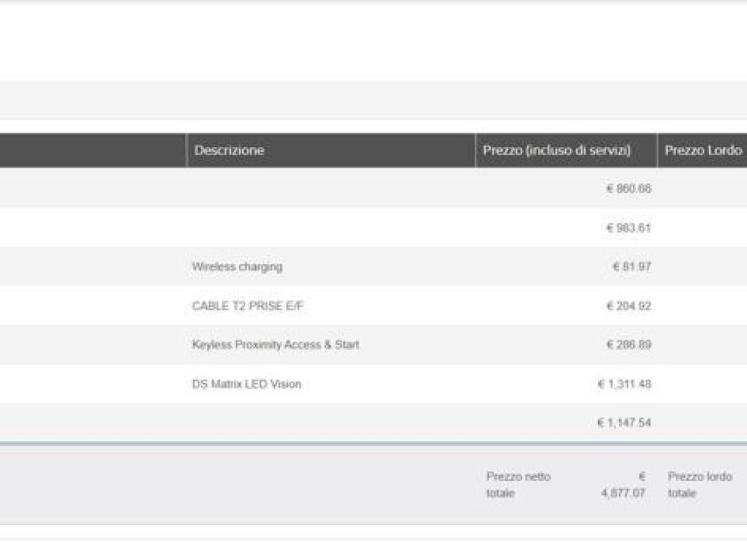This screenshot has width=747, height=560.
Task: Select the € 204.92 price value
Action: [x=628, y=306]
